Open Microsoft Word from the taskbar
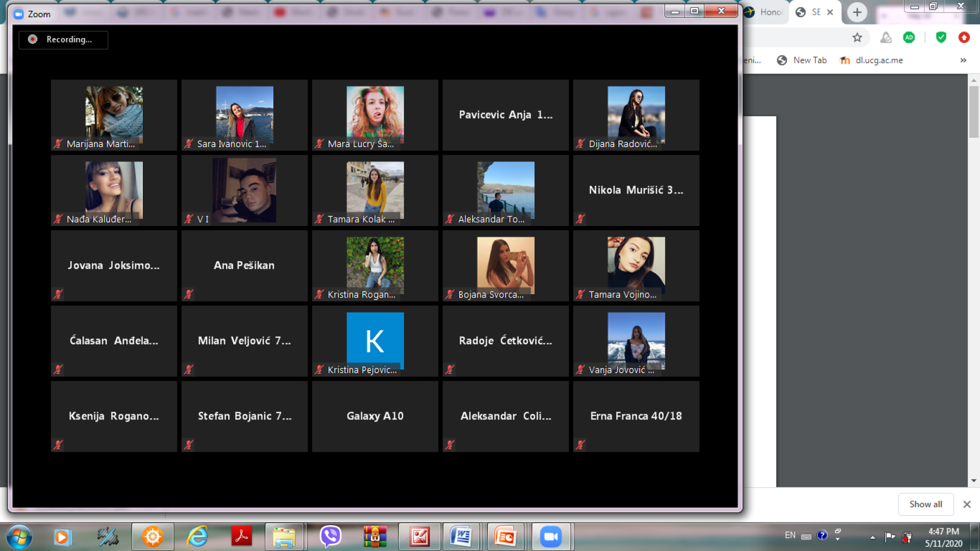 pos(461,536)
